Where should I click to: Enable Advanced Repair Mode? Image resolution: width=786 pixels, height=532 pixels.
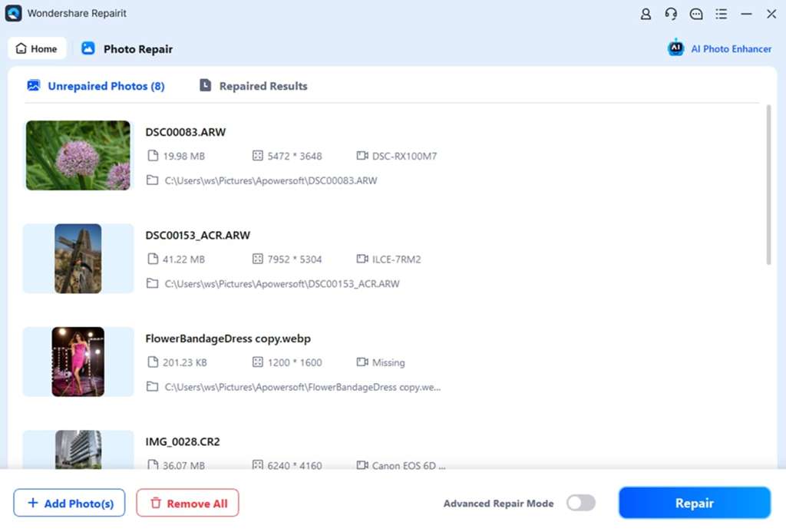[x=581, y=503]
